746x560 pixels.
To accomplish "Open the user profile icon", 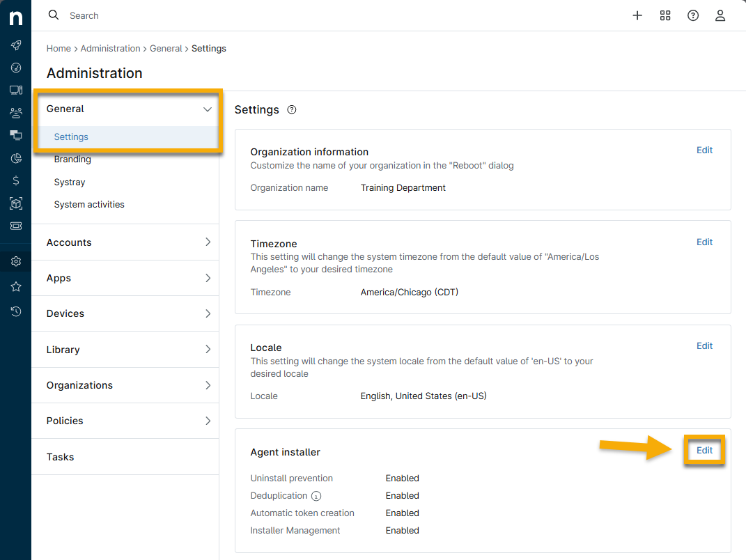I will [720, 15].
